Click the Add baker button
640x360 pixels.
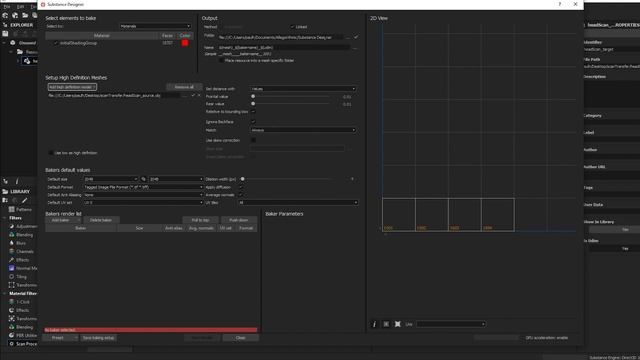click(63, 220)
